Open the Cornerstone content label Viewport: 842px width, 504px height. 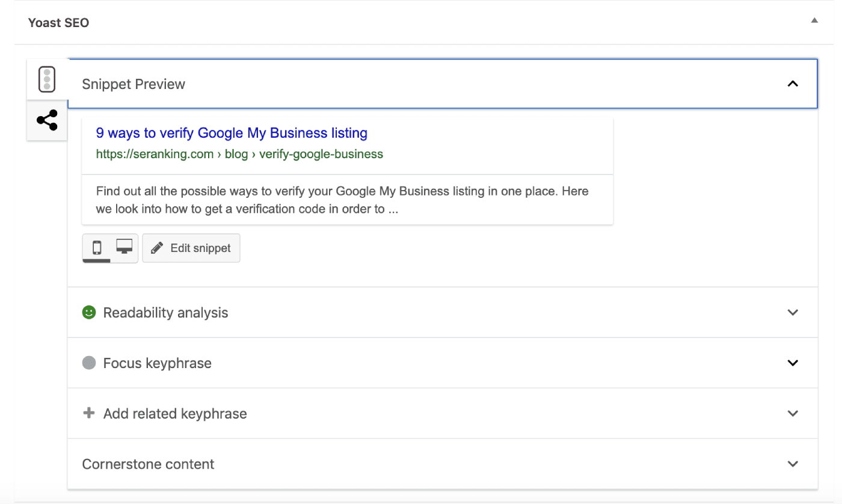pos(149,464)
